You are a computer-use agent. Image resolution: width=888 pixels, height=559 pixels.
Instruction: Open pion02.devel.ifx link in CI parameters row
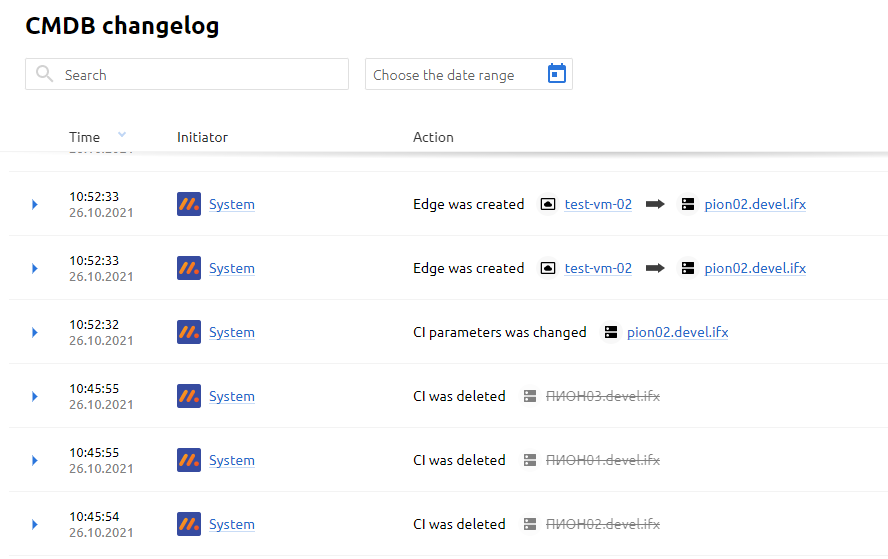[677, 332]
